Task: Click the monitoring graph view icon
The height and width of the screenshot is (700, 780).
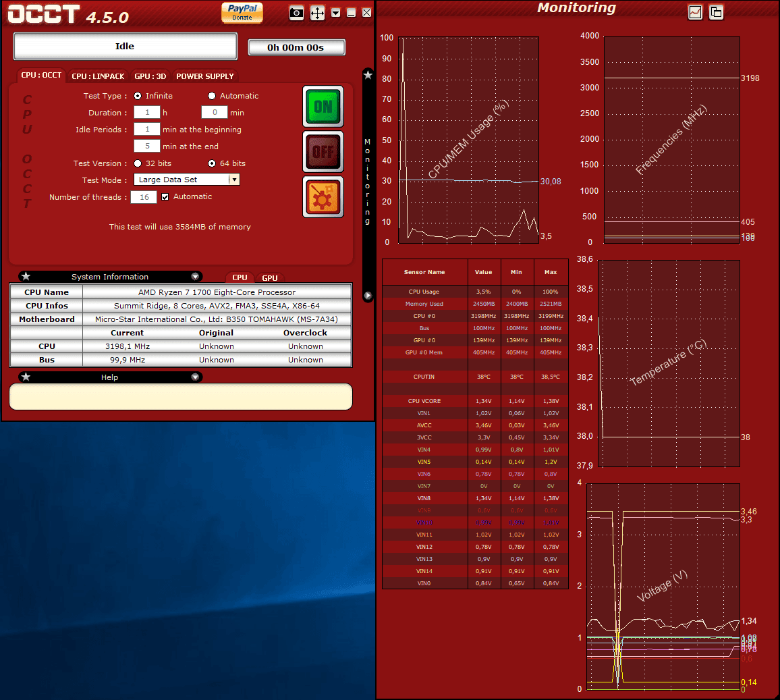Action: click(x=695, y=12)
